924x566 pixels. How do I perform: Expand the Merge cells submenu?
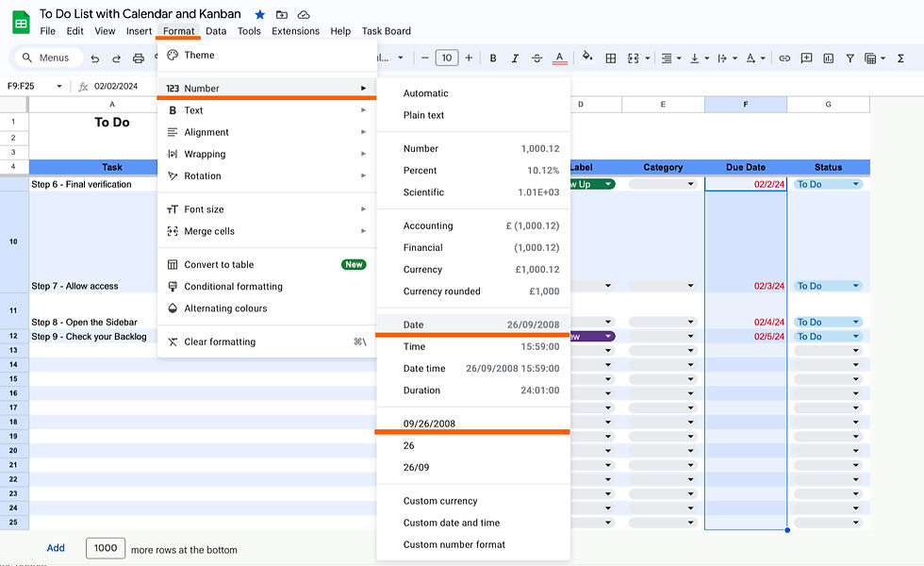pyautogui.click(x=267, y=231)
